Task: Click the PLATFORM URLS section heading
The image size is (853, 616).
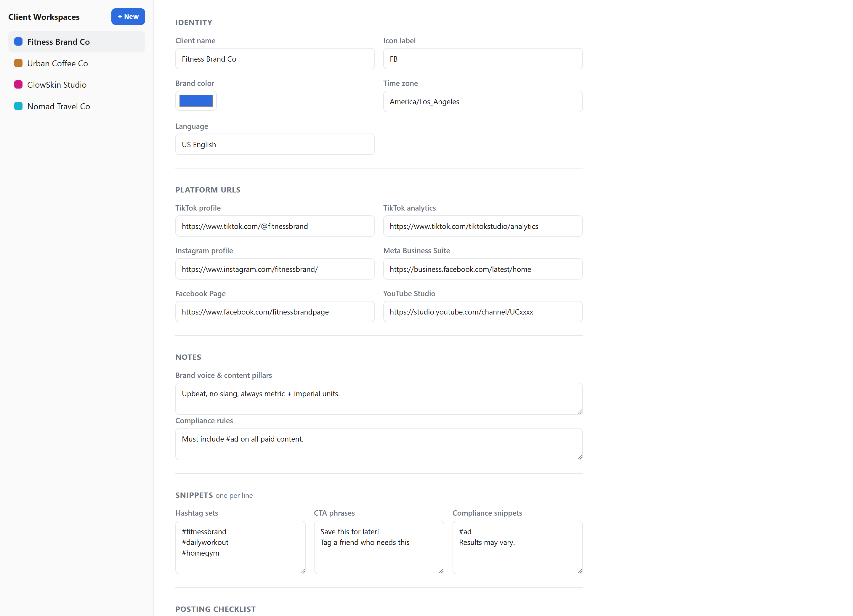Action: [208, 190]
